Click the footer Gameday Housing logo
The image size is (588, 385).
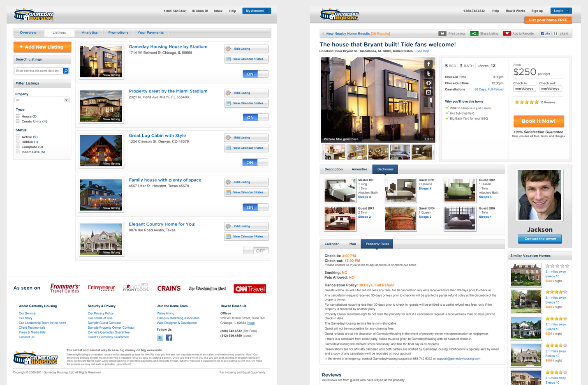pos(35,358)
